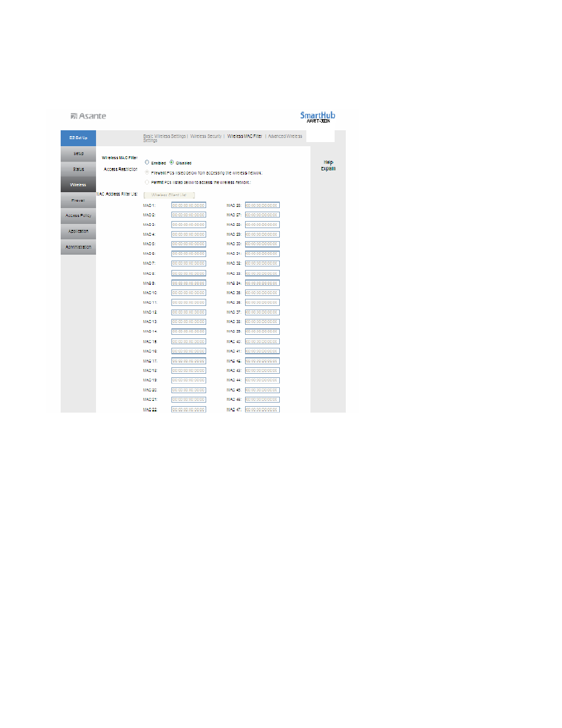Viewport: 562px width, 728px height.
Task: Go to Wireless MAC Filter tab
Action: click(244, 136)
